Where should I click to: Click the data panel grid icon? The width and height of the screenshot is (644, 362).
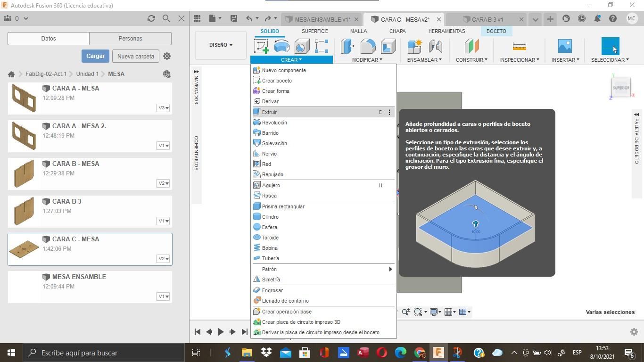[x=197, y=18]
